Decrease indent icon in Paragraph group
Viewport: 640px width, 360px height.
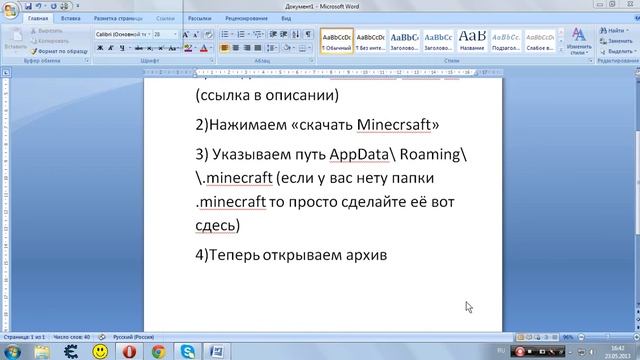[273, 35]
